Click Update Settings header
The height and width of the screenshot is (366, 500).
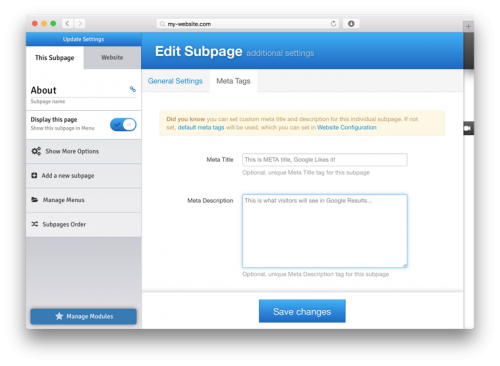click(84, 39)
